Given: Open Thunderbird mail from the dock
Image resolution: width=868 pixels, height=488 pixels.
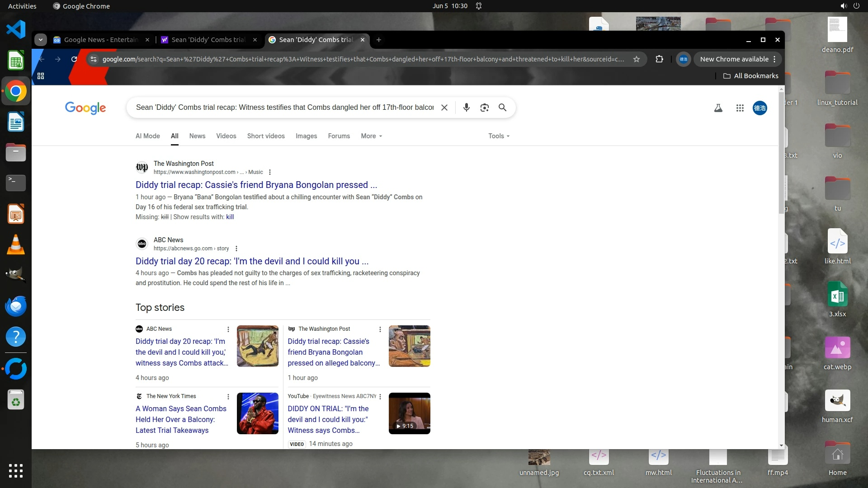Looking at the screenshot, I should click(x=16, y=306).
